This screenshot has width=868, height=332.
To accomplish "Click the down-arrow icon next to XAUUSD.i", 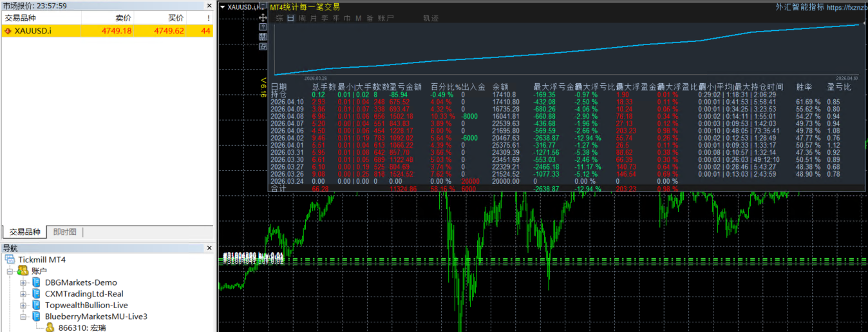I will pyautogui.click(x=8, y=30).
